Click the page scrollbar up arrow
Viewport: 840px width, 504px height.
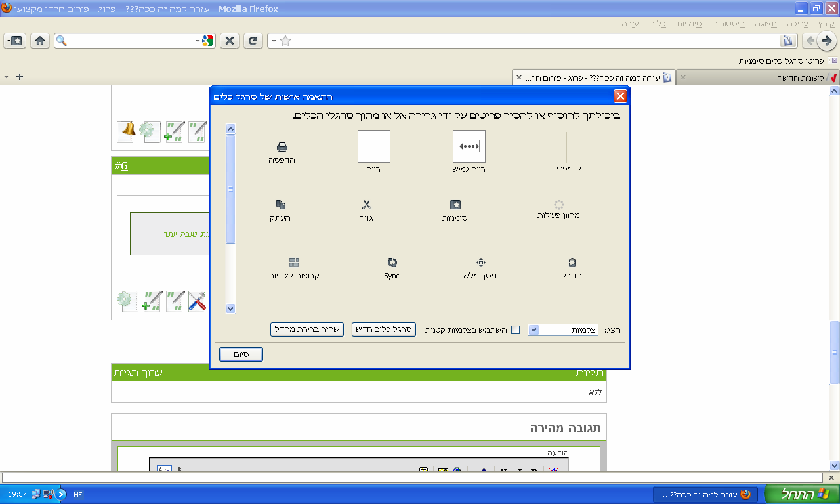834,91
